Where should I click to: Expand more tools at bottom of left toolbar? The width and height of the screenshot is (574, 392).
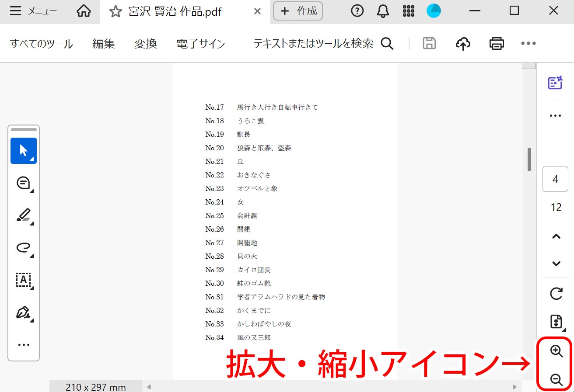23,344
